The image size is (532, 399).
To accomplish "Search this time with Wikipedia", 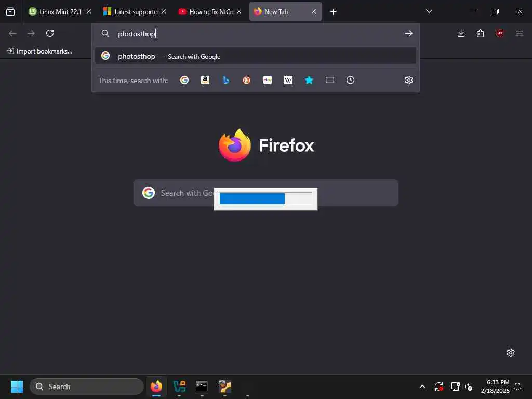I will pyautogui.click(x=288, y=80).
